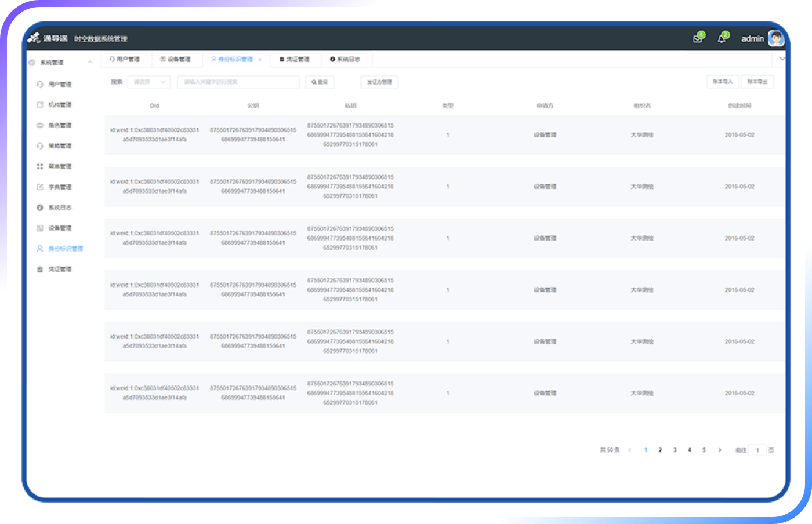Click the admin avatar picture
Viewport: 812px width, 524px height.
pyautogui.click(x=775, y=39)
